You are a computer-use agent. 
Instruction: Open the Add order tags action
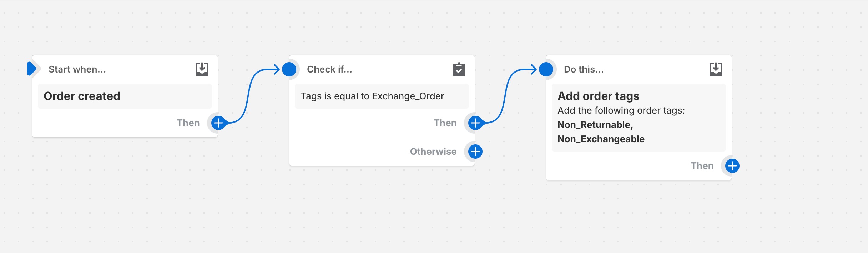click(639, 118)
